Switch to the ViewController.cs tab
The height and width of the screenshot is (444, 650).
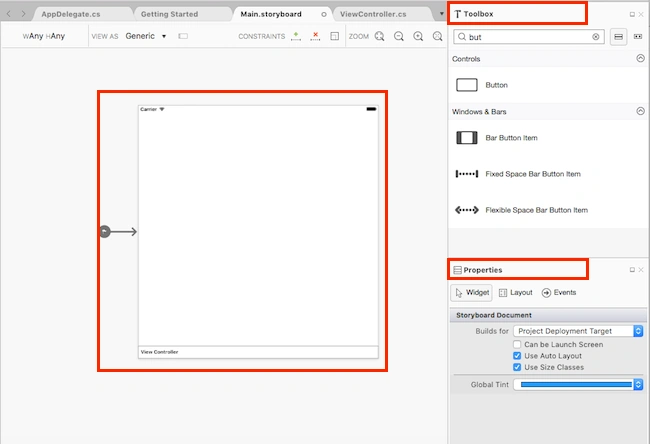tap(373, 14)
